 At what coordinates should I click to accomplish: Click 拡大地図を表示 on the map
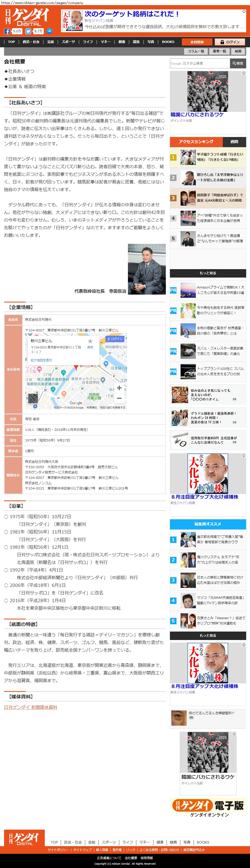click(41, 360)
